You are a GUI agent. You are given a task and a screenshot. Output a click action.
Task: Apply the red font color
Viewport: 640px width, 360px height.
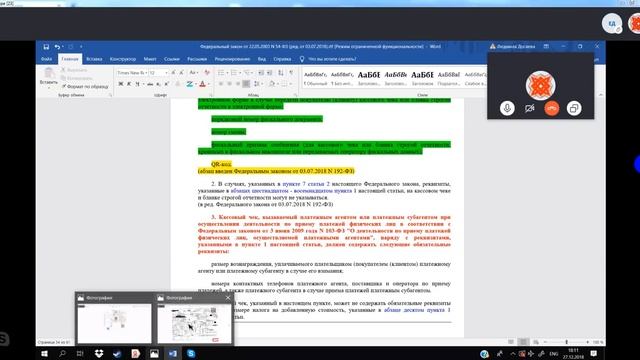pyautogui.click(x=202, y=84)
